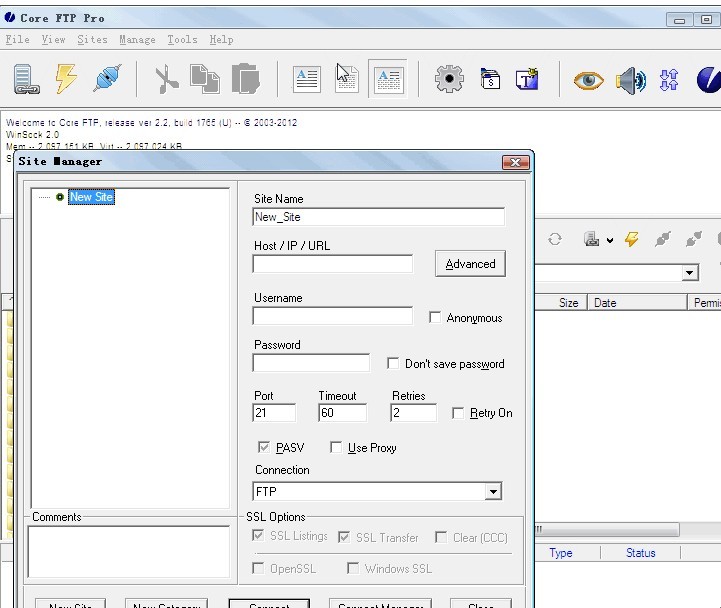
Task: Check the Use Proxy box
Action: pyautogui.click(x=336, y=447)
